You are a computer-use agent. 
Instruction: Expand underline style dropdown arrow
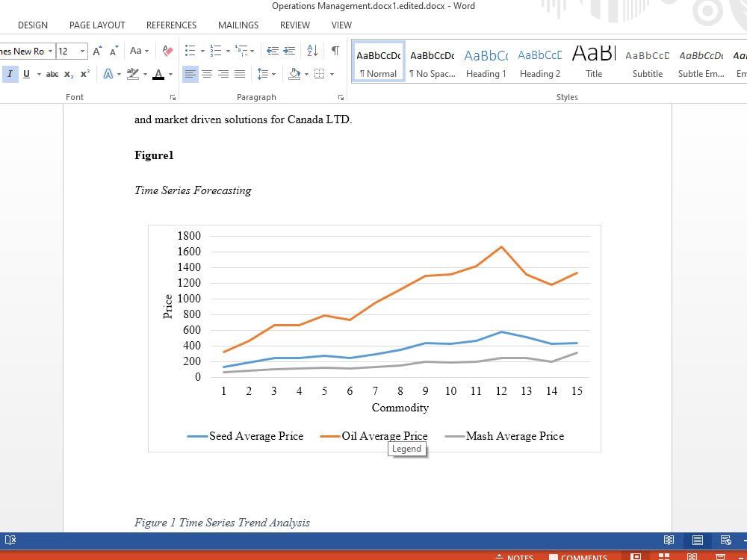(x=39, y=75)
